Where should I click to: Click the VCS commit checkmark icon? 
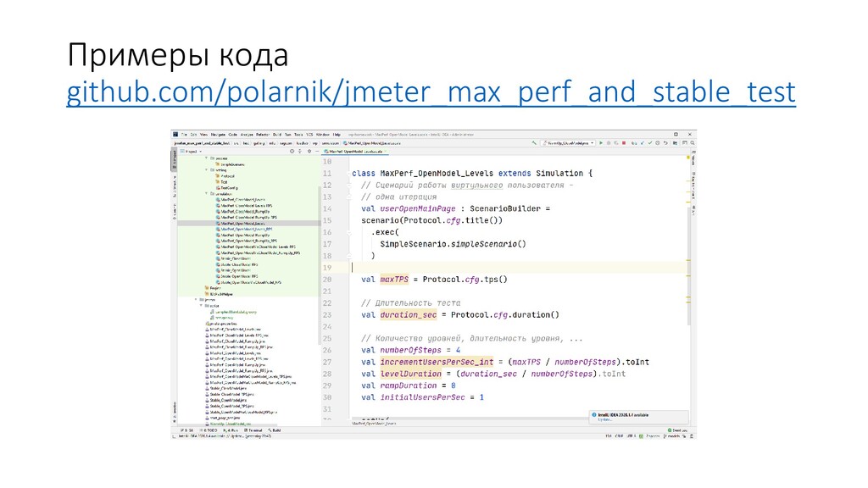650,142
